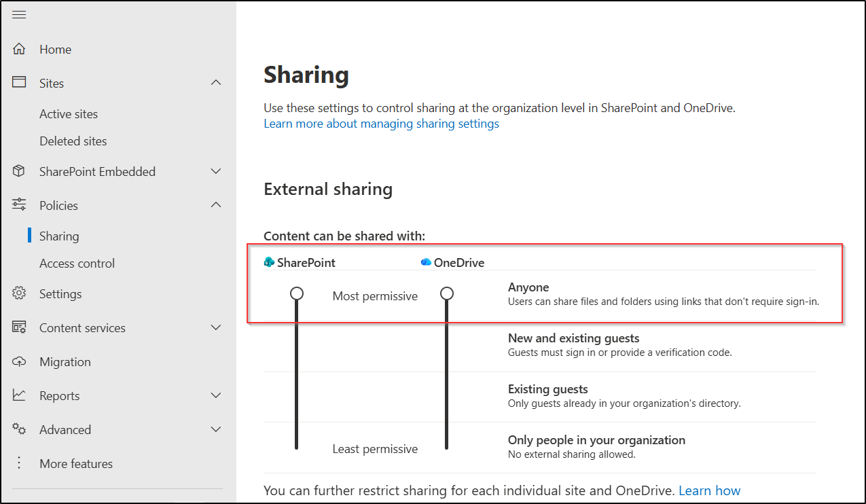Click the Migration cloud upload icon
Viewport: 866px width, 504px height.
coord(19,361)
